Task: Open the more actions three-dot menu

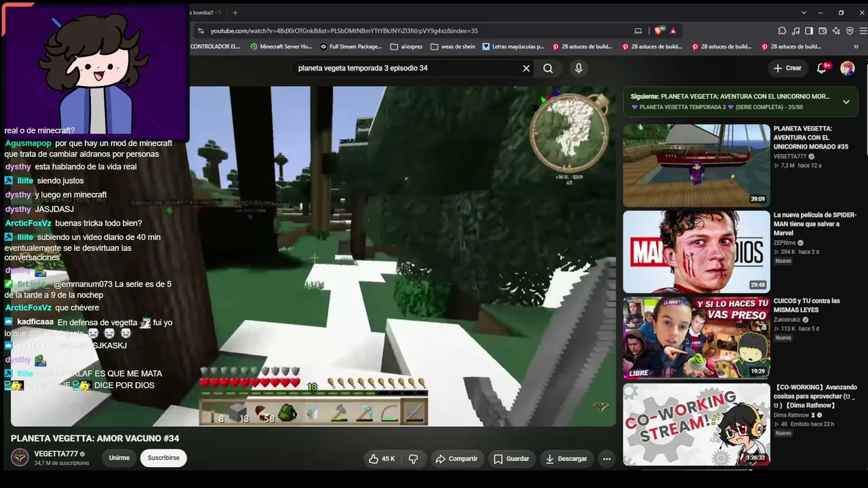Action: click(607, 459)
